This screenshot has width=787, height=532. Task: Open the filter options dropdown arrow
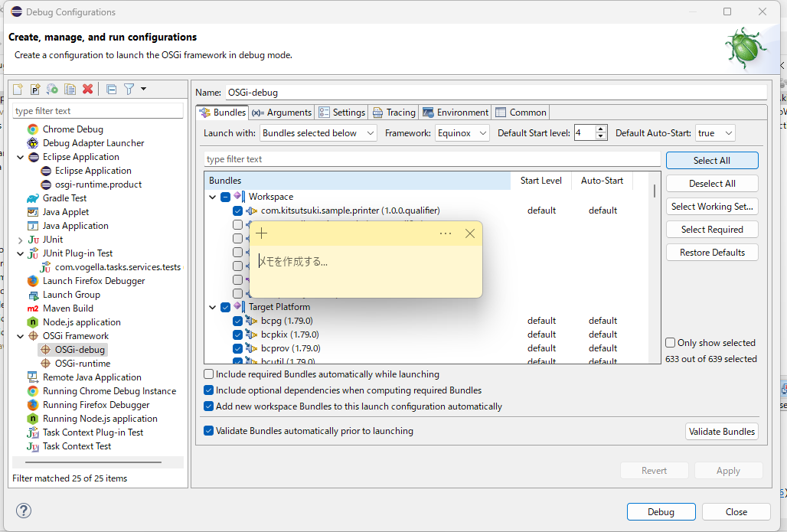click(x=144, y=89)
